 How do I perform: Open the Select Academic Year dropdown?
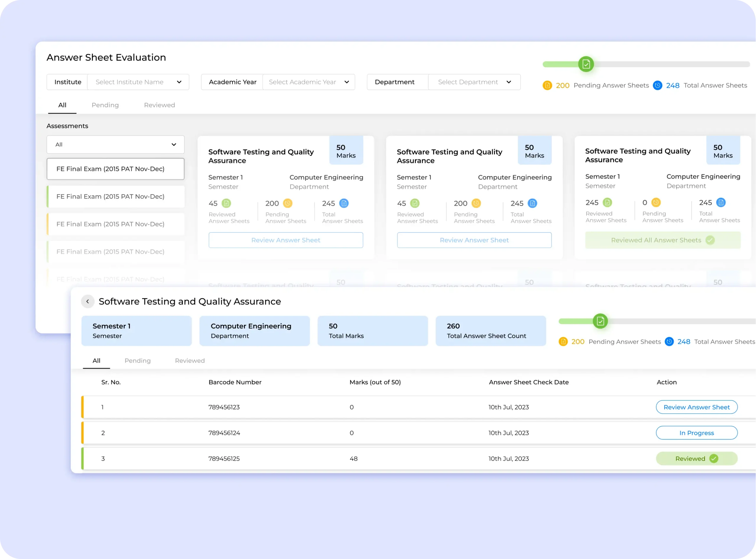click(309, 82)
